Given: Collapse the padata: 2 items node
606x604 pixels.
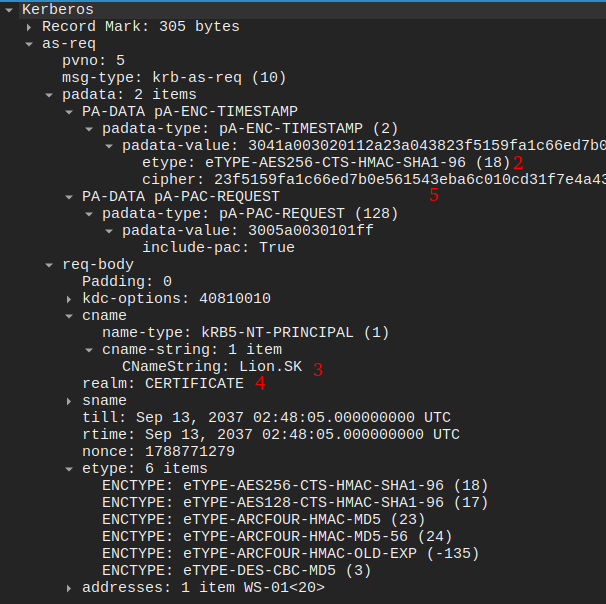Looking at the screenshot, I should (49, 94).
